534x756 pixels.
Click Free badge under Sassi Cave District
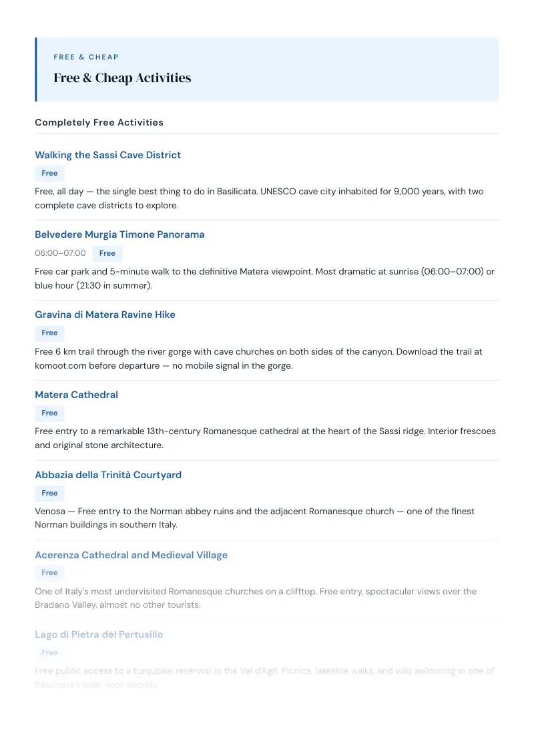point(49,173)
